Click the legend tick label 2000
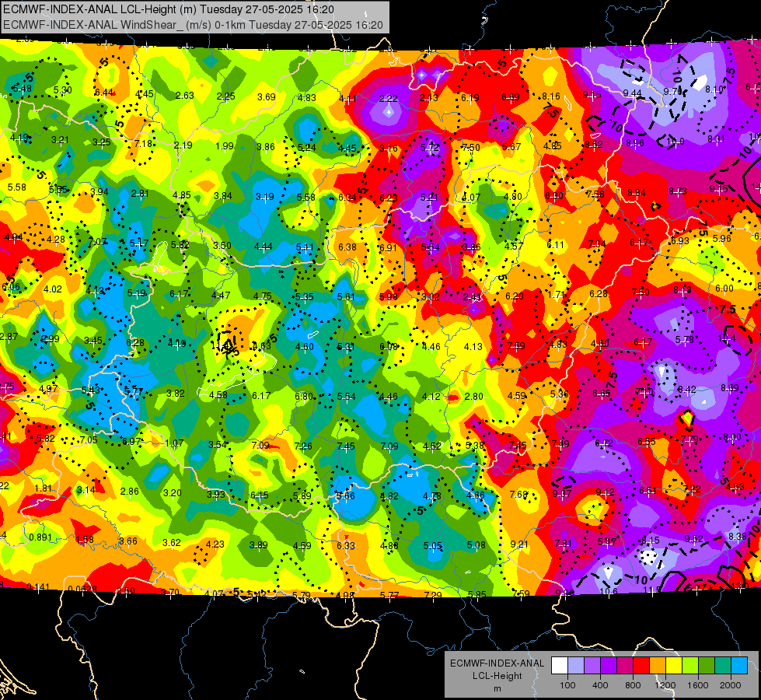This screenshot has height=700, width=761. click(x=730, y=685)
